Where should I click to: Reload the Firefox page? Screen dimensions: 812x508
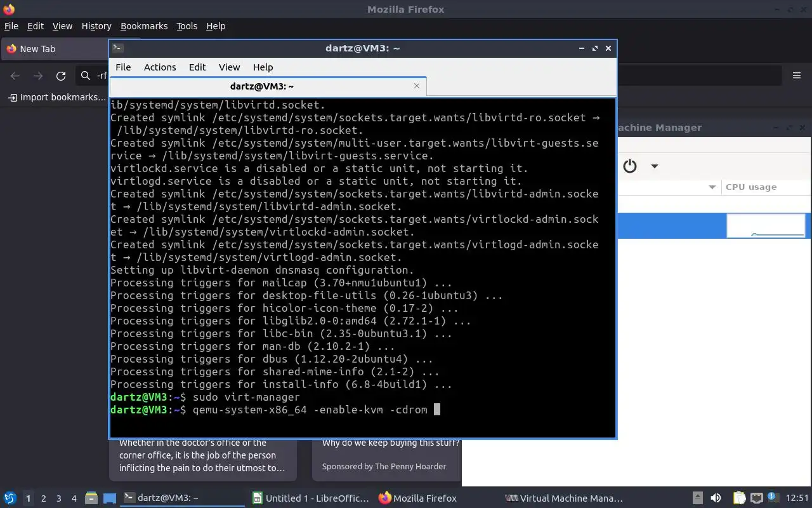pos(61,76)
